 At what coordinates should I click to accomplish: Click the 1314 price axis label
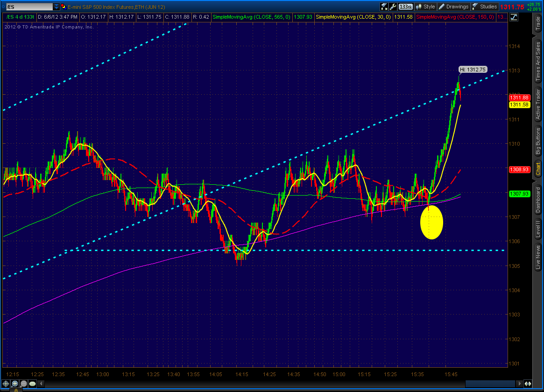pos(514,46)
